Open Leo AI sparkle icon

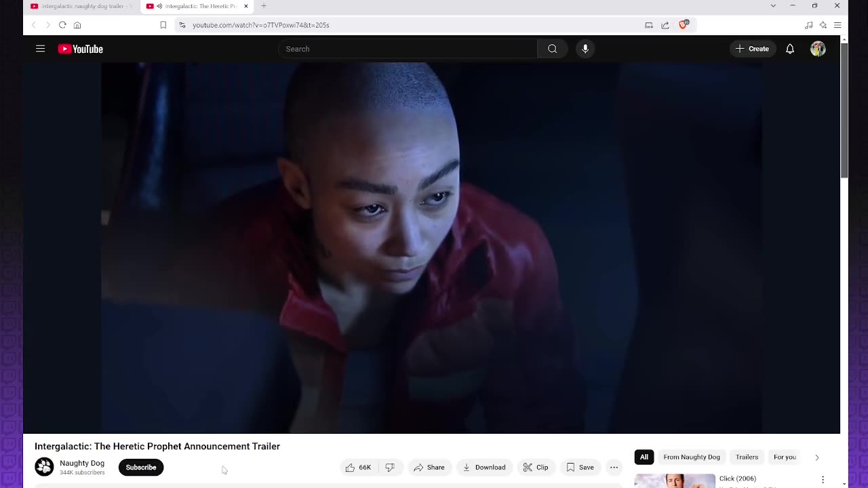pos(823,25)
